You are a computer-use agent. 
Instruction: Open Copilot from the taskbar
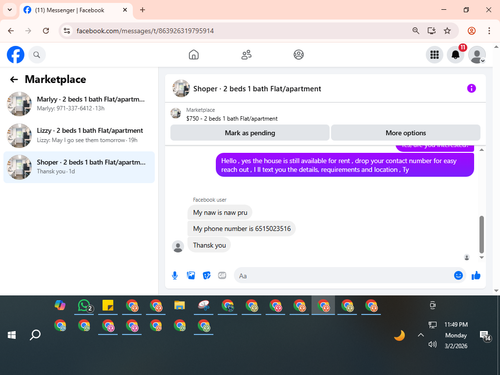click(x=60, y=305)
